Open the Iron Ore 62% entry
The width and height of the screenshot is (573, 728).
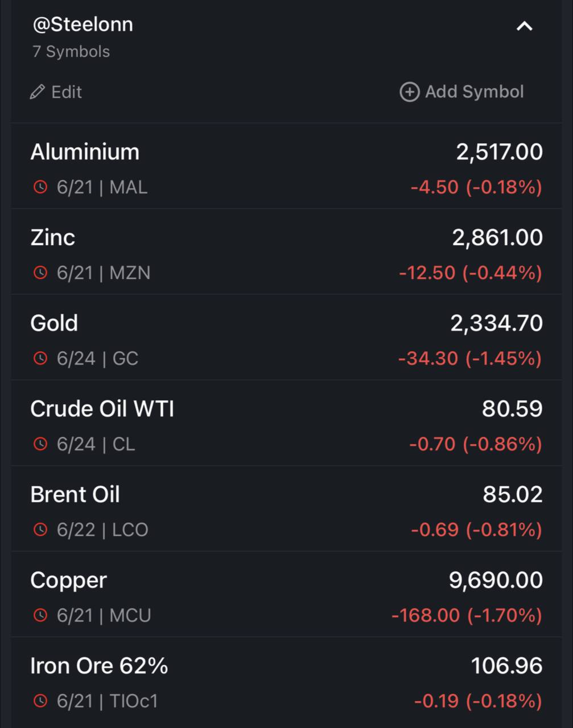pyautogui.click(x=286, y=680)
